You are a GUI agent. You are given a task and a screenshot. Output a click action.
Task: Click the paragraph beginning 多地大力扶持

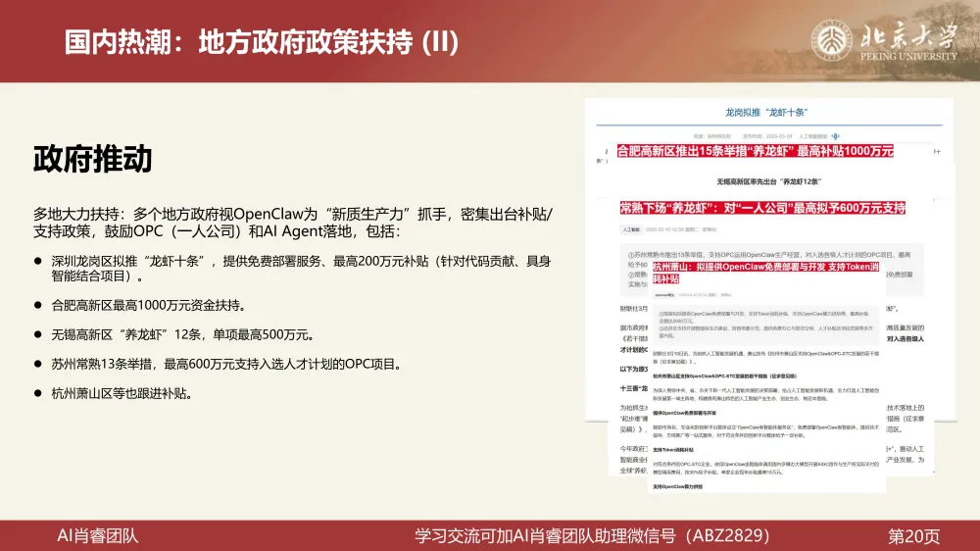[x=293, y=223]
